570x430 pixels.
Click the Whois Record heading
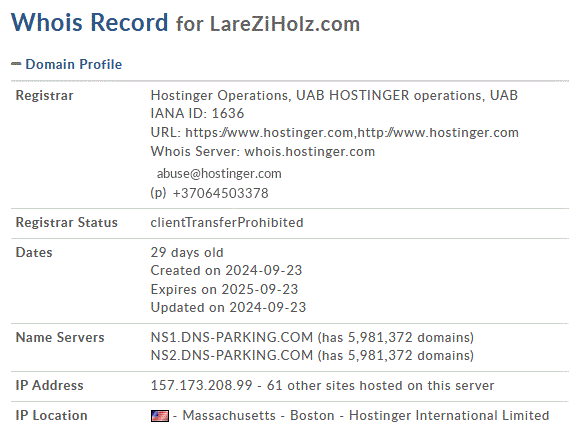(89, 23)
